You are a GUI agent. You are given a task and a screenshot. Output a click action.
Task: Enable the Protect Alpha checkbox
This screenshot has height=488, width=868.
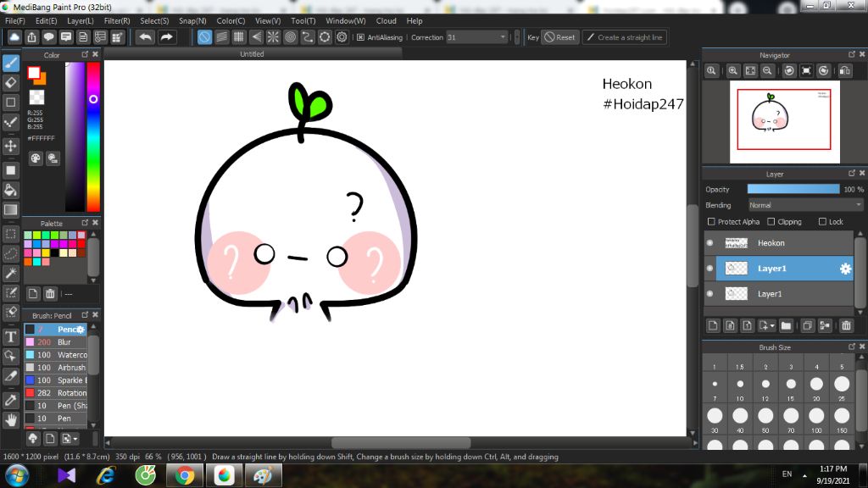[x=711, y=221]
